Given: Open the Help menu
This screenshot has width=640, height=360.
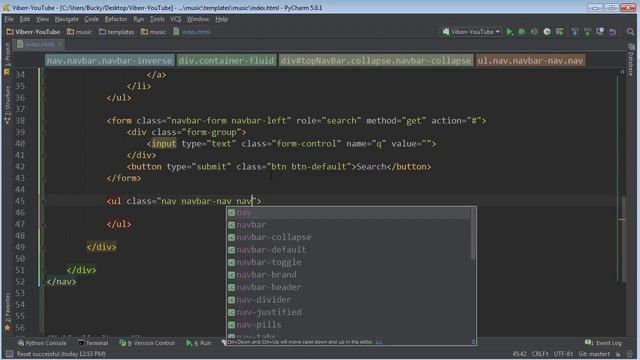Looking at the screenshot, I should 222,19.
